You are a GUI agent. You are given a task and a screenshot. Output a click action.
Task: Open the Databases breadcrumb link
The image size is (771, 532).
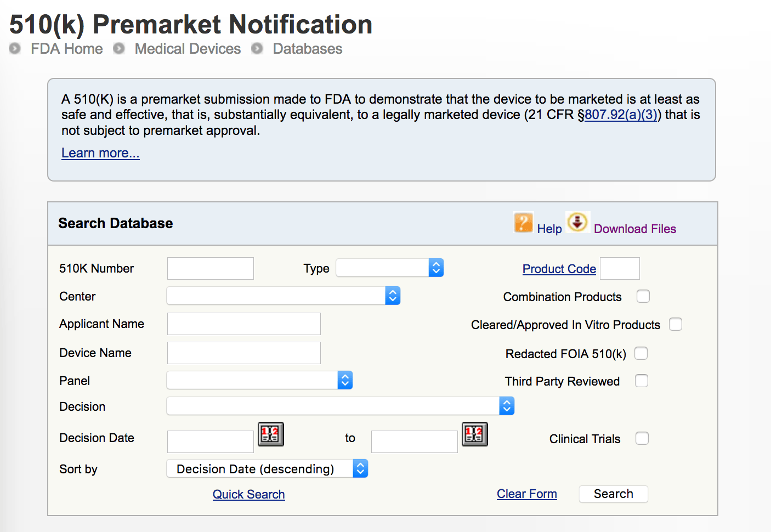click(x=308, y=49)
